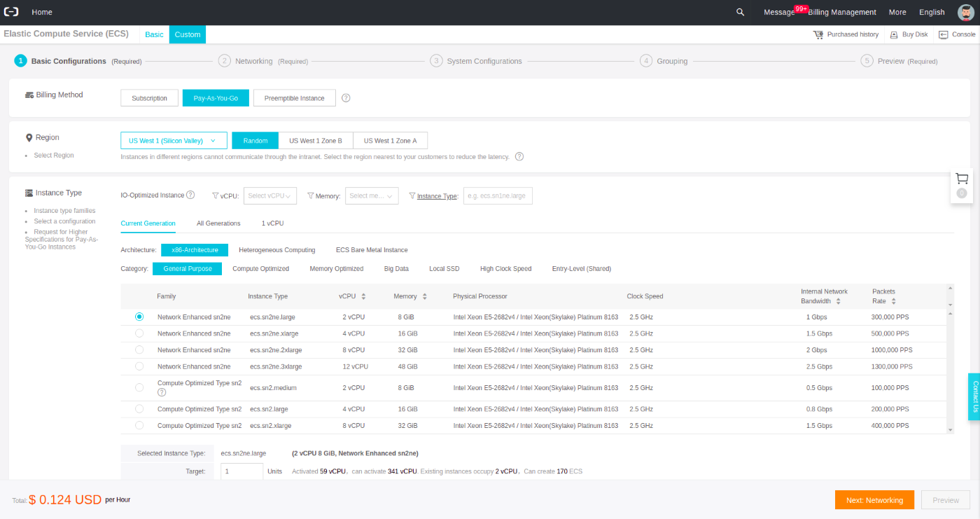
Task: Select the ecs.sn2.medium instance radio button
Action: click(x=139, y=387)
